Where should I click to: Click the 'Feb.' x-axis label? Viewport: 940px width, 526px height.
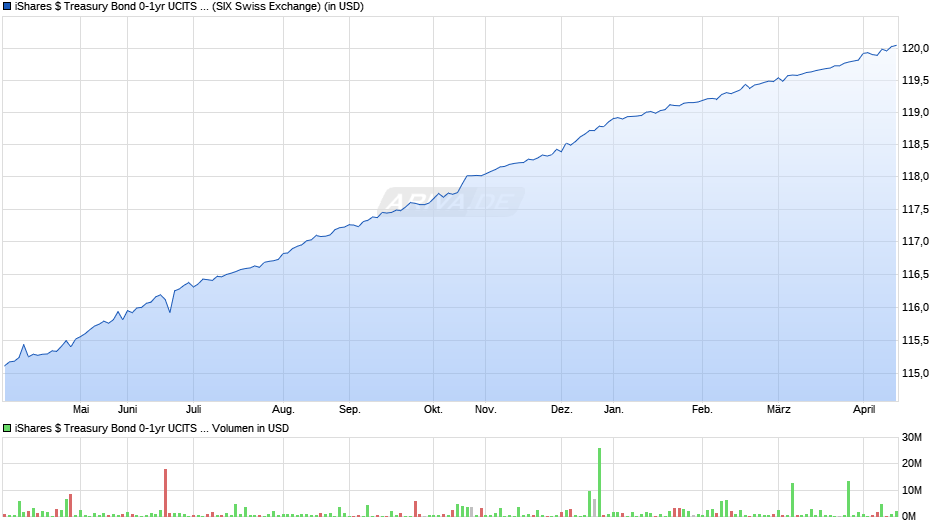(702, 410)
